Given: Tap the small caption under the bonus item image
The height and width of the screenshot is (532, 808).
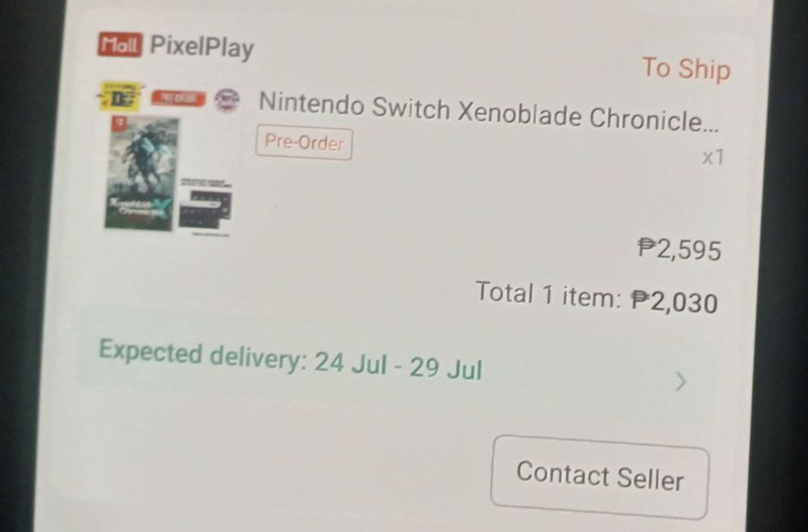Looking at the screenshot, I should coord(211,234).
